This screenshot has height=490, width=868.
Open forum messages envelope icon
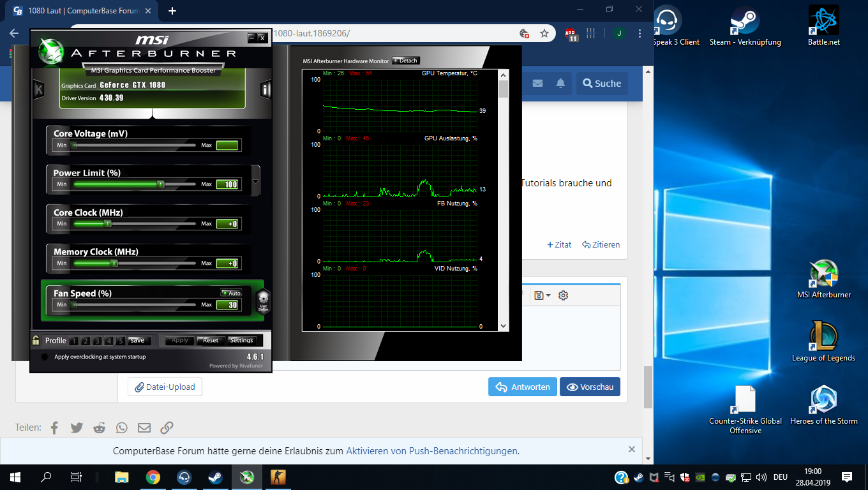(x=537, y=84)
